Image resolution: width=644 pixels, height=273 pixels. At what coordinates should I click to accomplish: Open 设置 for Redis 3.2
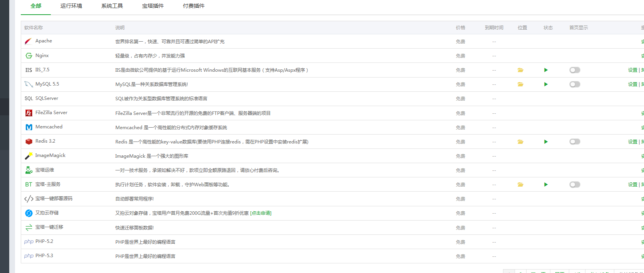632,142
